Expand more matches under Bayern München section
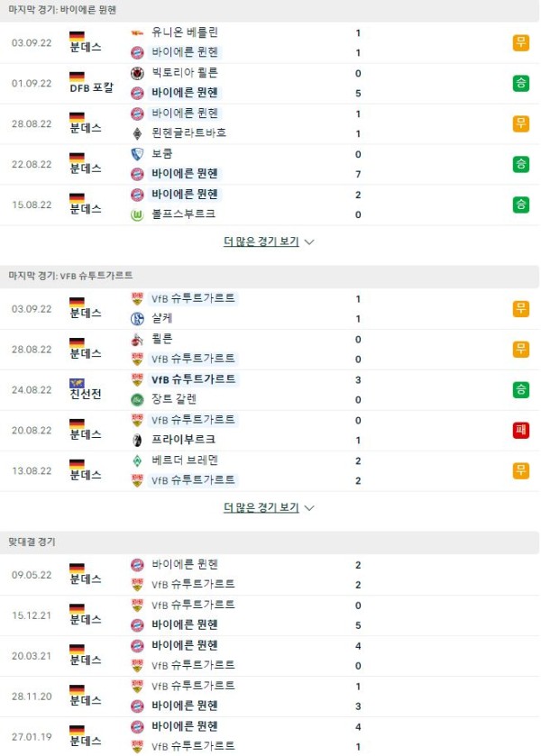The image size is (541, 756). pos(261,241)
